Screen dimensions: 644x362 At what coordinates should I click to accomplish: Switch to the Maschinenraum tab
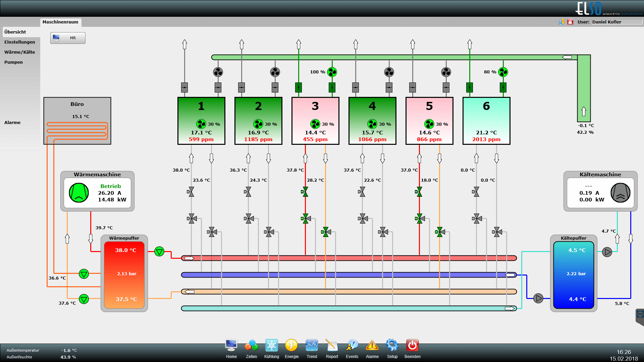pyautogui.click(x=60, y=22)
